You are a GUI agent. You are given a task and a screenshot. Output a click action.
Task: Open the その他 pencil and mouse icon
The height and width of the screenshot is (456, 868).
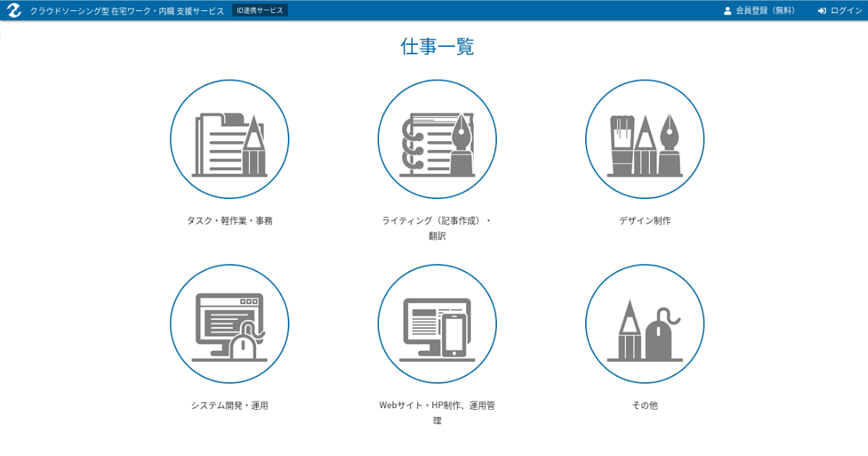pos(644,324)
